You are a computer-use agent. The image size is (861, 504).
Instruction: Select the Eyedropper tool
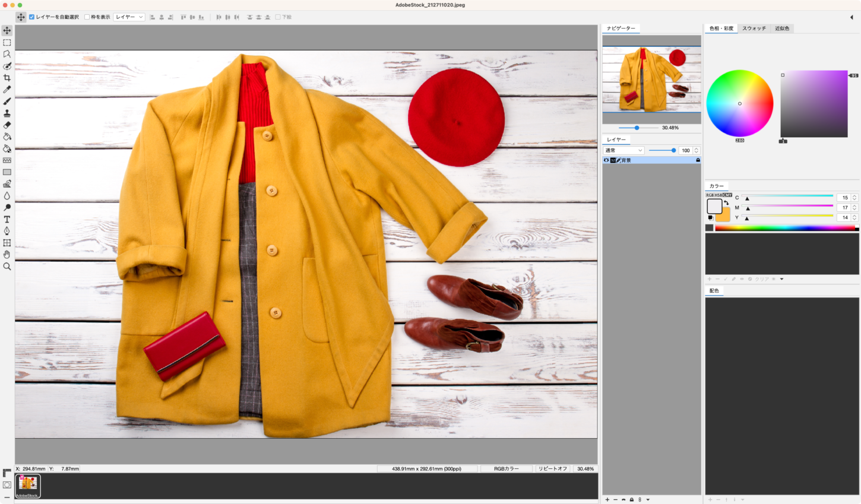(7, 90)
